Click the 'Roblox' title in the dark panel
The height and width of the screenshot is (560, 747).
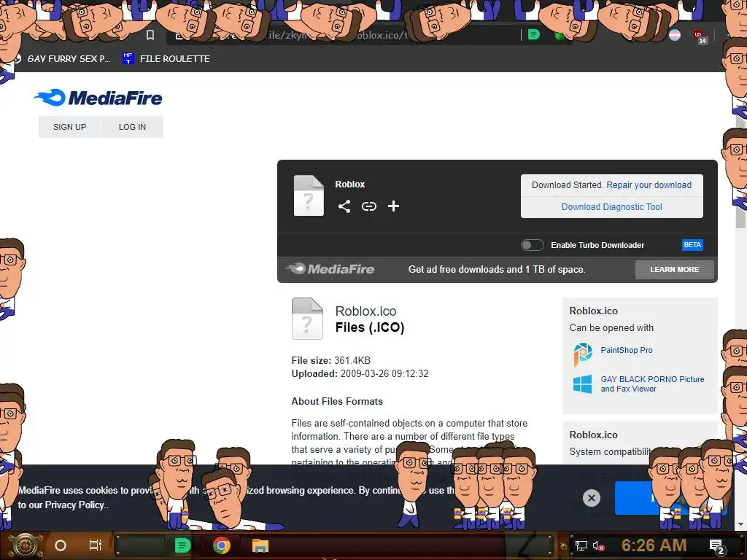coord(349,184)
